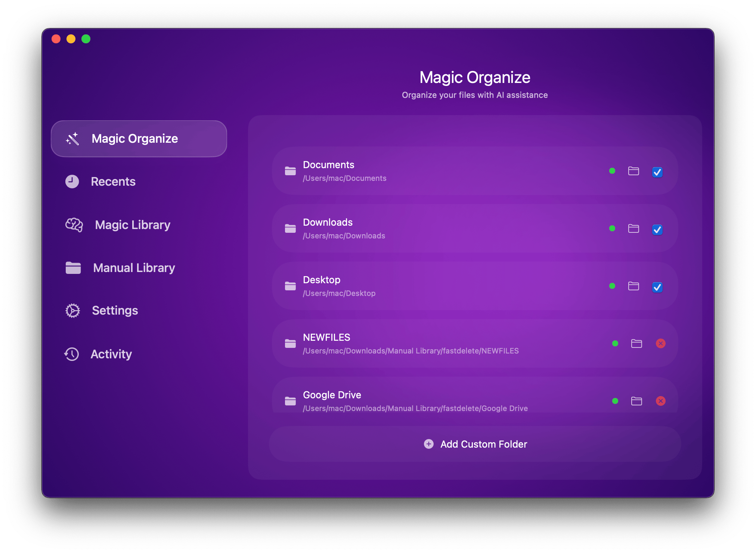
Task: Open NEWFILES via its outline folder icon
Action: click(x=636, y=344)
